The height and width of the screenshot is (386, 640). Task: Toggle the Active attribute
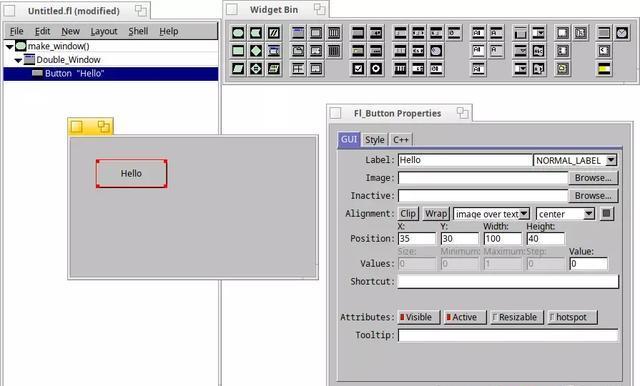[x=465, y=317]
